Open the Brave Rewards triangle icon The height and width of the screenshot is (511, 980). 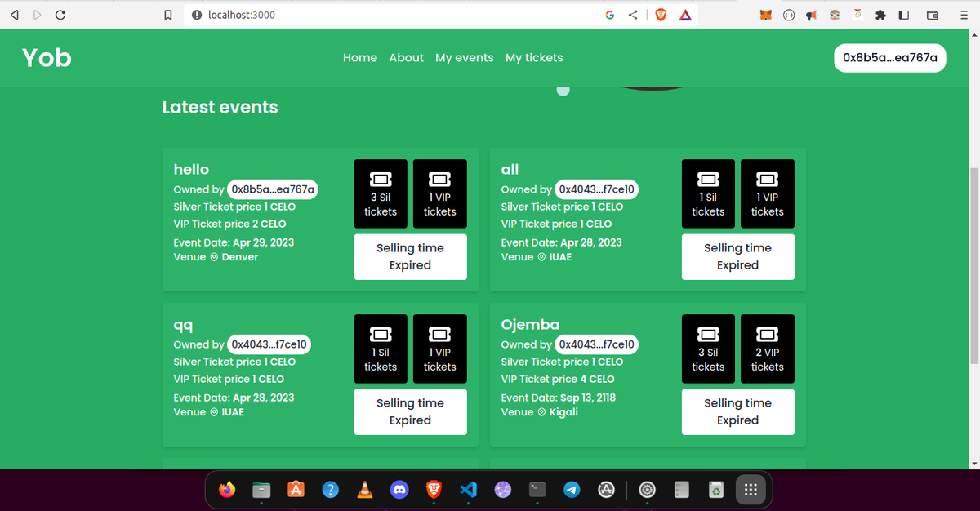click(x=684, y=15)
